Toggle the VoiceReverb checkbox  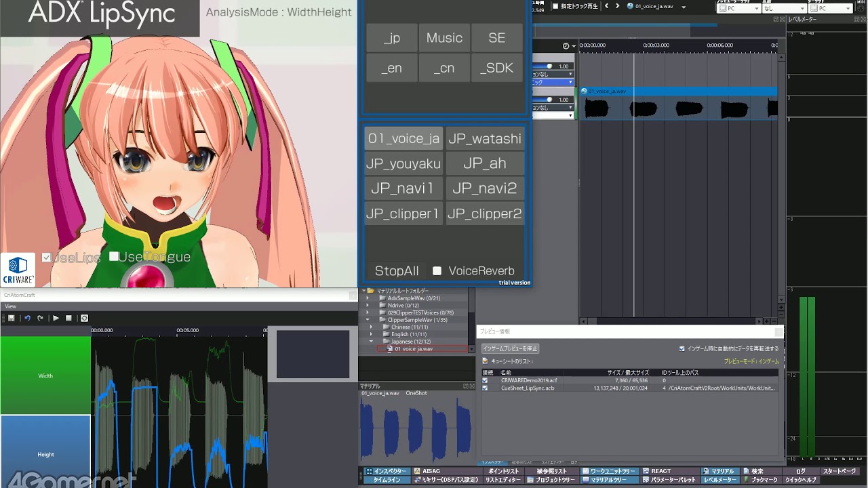(437, 270)
